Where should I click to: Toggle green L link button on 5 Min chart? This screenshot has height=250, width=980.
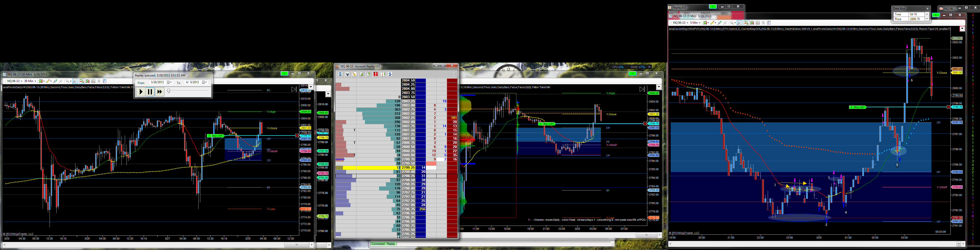[x=936, y=15]
